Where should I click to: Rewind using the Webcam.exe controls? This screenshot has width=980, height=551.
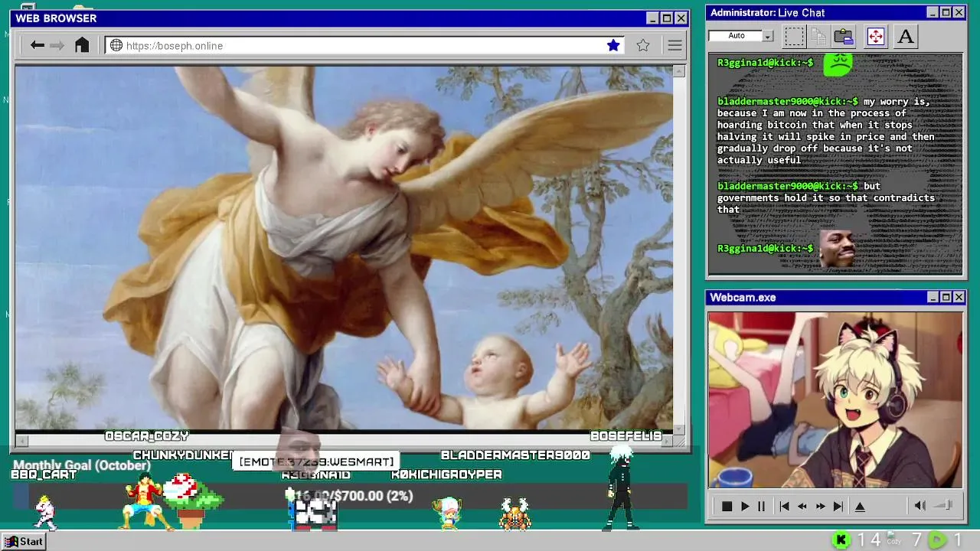(802, 506)
